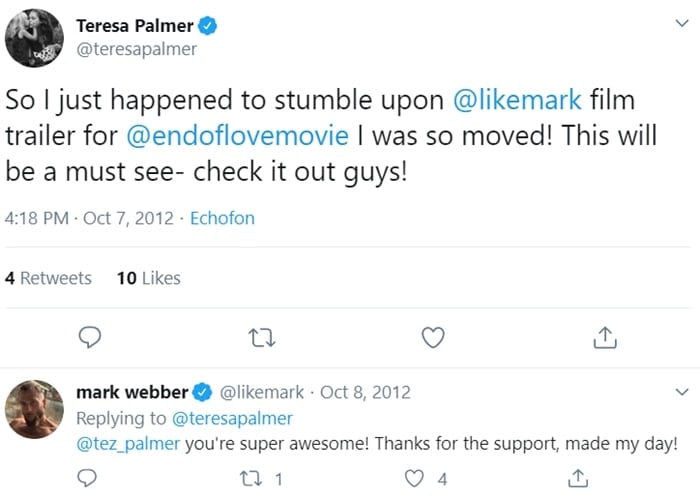Share the main tweet
Viewport: 700px width, 496px height.
click(604, 339)
